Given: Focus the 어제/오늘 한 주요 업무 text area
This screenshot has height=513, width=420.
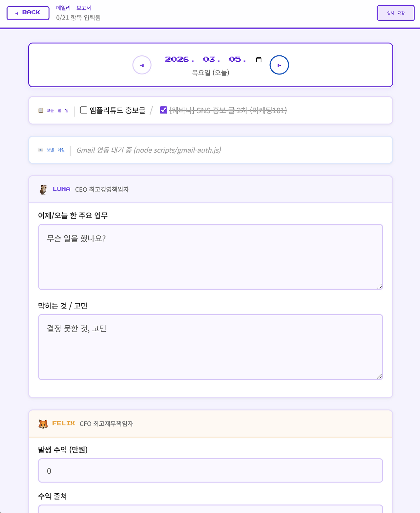Looking at the screenshot, I should click(x=211, y=257).
